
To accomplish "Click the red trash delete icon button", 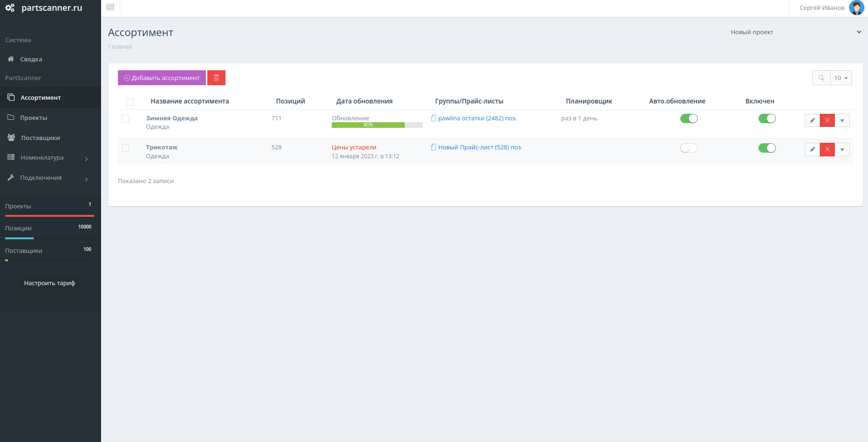I will 216,78.
